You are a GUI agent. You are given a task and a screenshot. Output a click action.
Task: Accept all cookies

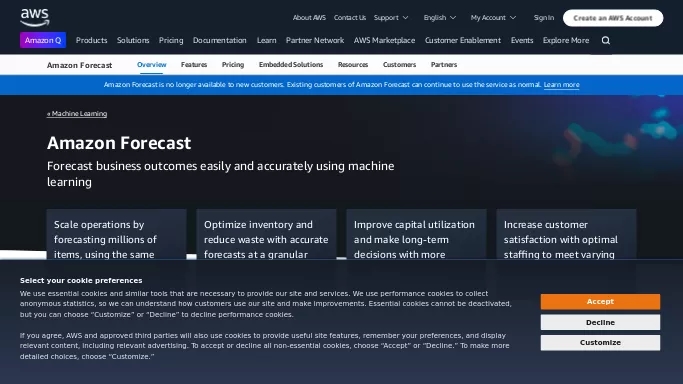(x=600, y=301)
